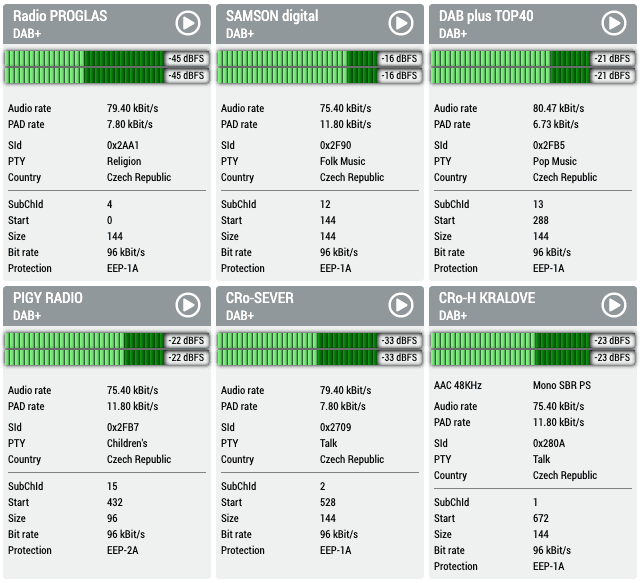
Task: Click the SAMSON digital station title
Action: pos(272,16)
